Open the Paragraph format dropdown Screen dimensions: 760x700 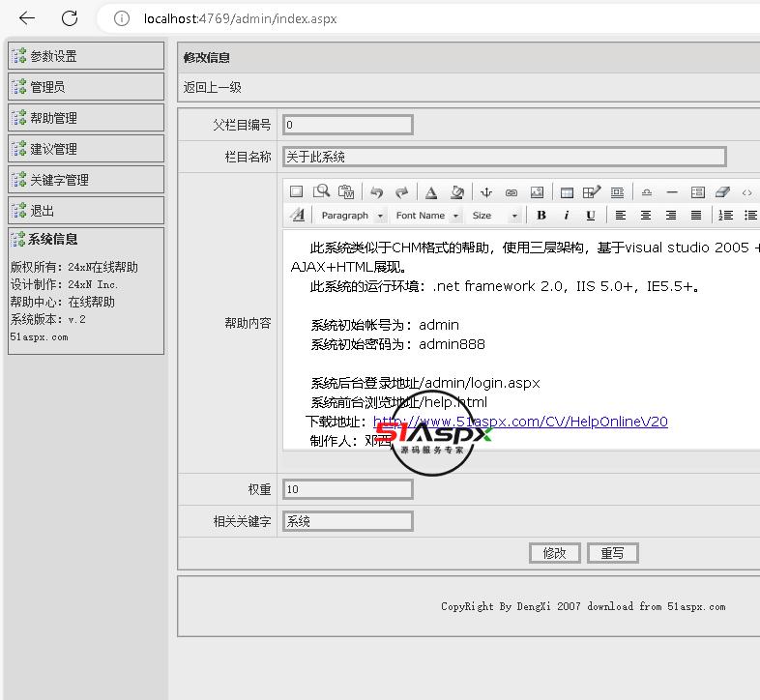[x=352, y=216]
